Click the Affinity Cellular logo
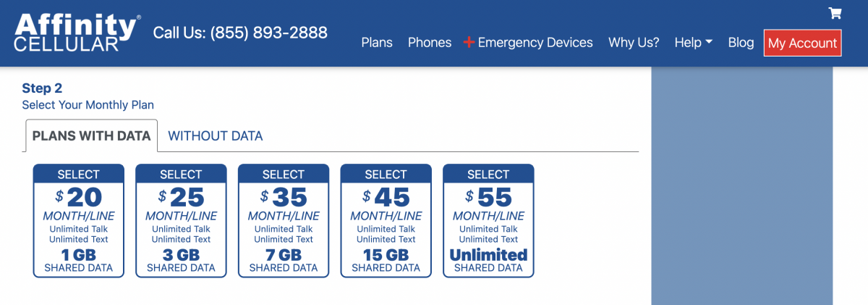868x305 pixels. tap(77, 33)
